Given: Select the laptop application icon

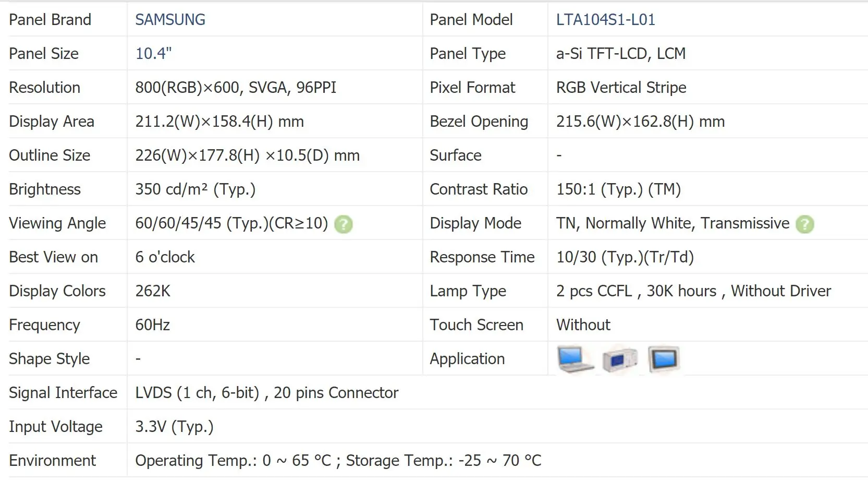Looking at the screenshot, I should click(575, 359).
